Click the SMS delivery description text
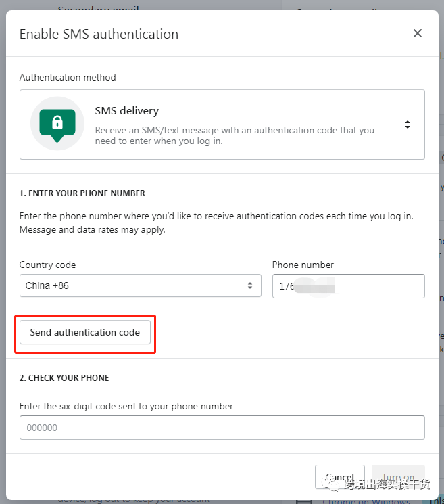 (x=235, y=136)
